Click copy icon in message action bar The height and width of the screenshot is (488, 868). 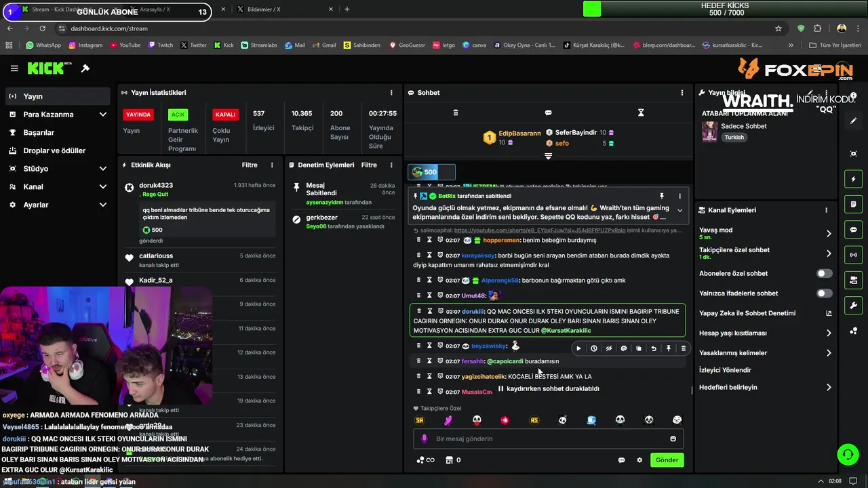[x=639, y=348]
